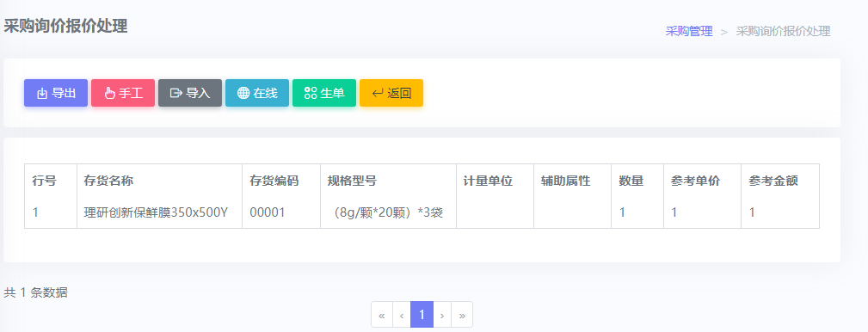Image resolution: width=868 pixels, height=332 pixels.
Task: Click the 生单 generate order button
Action: coord(323,93)
